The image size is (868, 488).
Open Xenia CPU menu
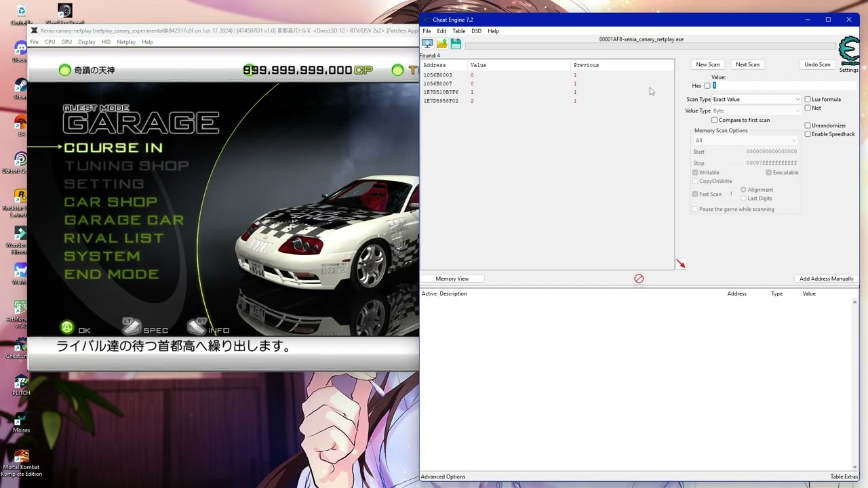point(50,42)
